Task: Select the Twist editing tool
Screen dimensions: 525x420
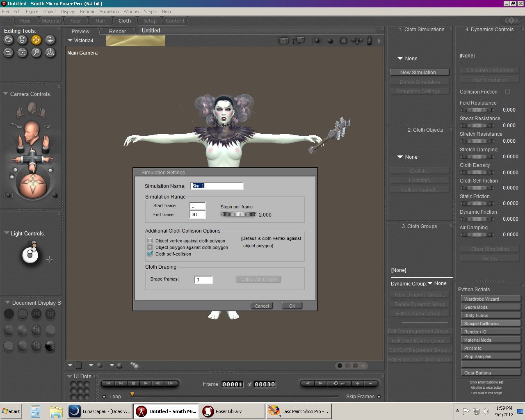Action: (x=23, y=40)
